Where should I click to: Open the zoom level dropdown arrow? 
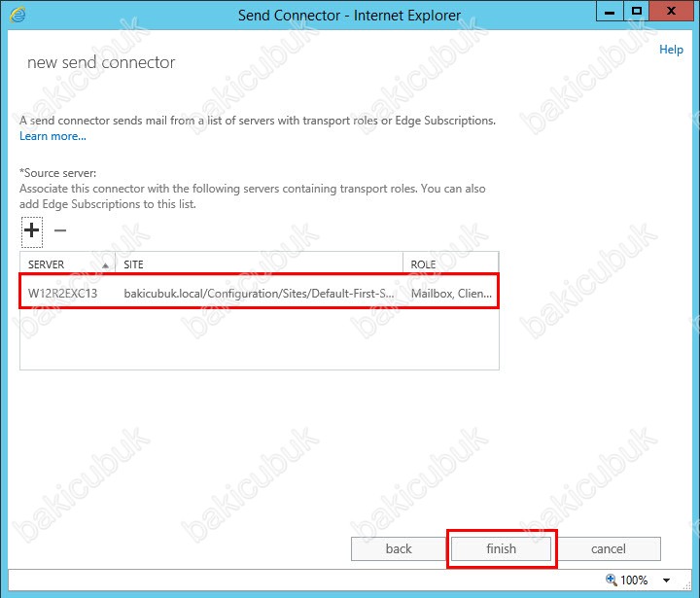tap(667, 580)
